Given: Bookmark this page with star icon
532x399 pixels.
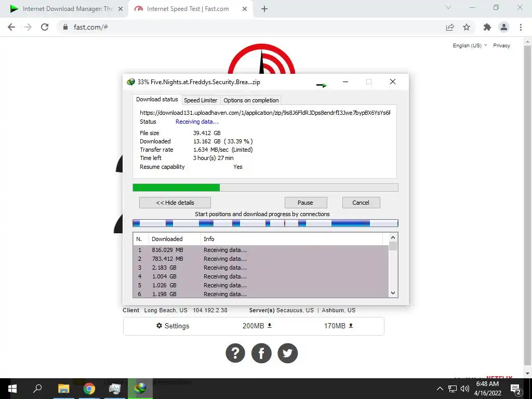Looking at the screenshot, I should (467, 27).
